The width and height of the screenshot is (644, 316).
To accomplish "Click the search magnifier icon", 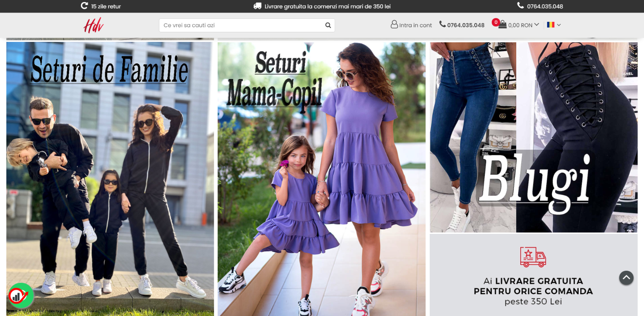I will click(x=328, y=25).
